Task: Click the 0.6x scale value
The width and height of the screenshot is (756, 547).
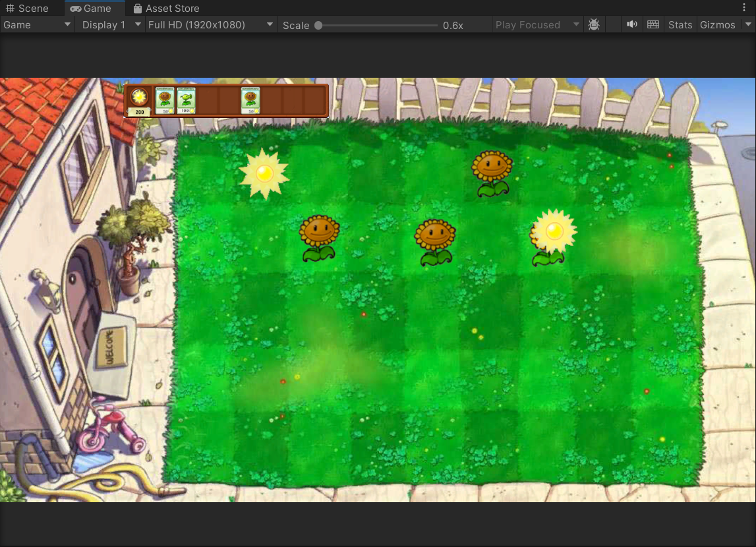Action: click(x=453, y=26)
